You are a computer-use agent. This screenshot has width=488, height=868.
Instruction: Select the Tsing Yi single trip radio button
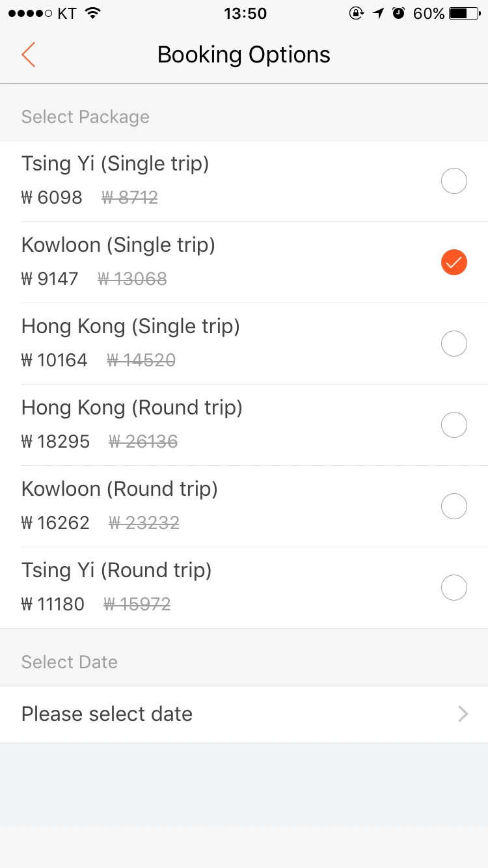[x=454, y=181]
